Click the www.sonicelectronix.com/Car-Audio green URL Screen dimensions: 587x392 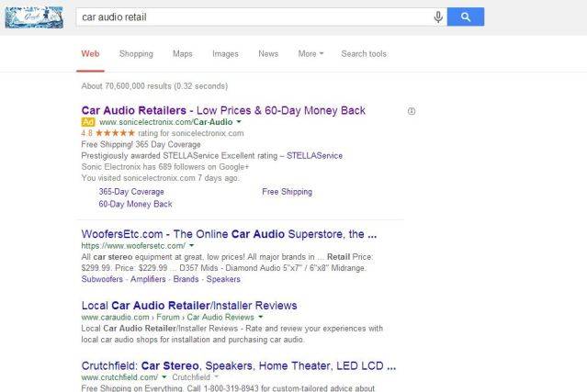pos(166,122)
